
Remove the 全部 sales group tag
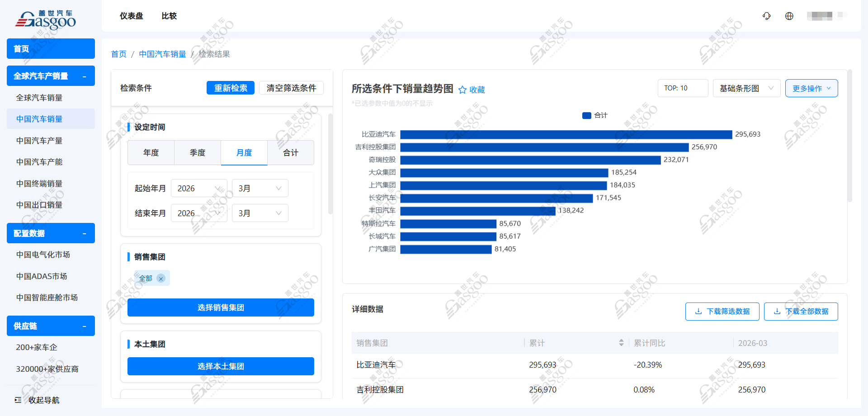click(x=161, y=279)
